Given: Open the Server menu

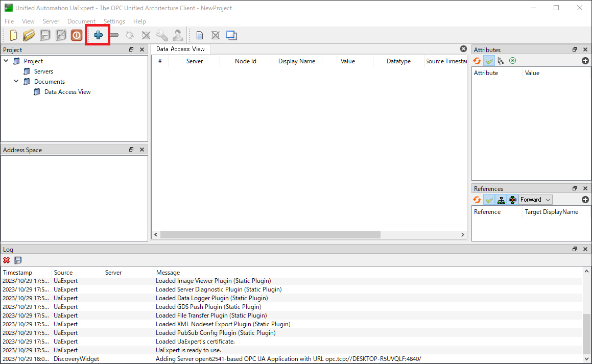Looking at the screenshot, I should point(51,21).
